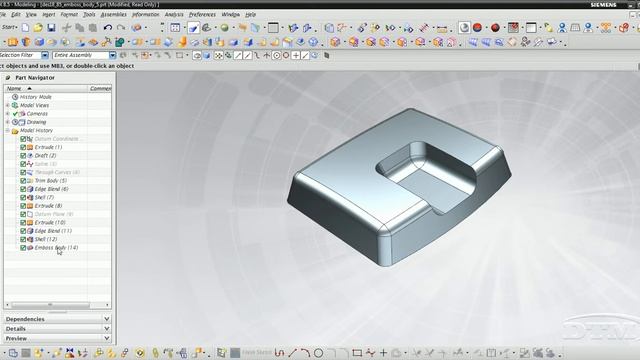The height and width of the screenshot is (360, 640).
Task: Open the Selection Filter dropdown
Action: point(45,55)
